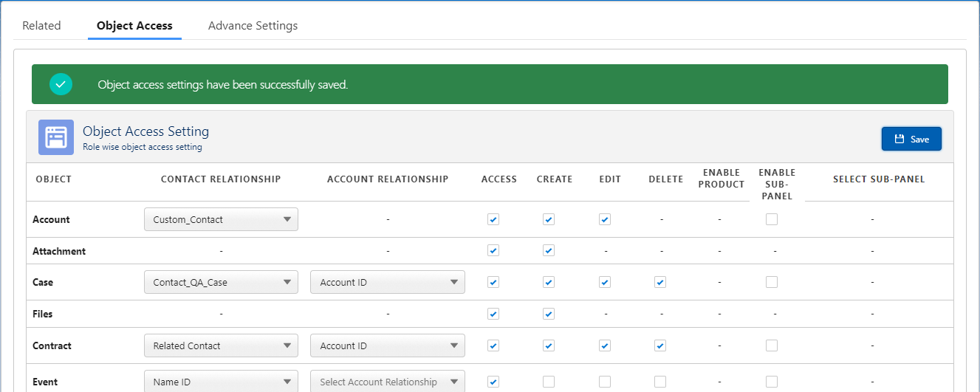Expand the Case Contact_QA_Case dropdown
The height and width of the screenshot is (392, 980).
pos(221,282)
